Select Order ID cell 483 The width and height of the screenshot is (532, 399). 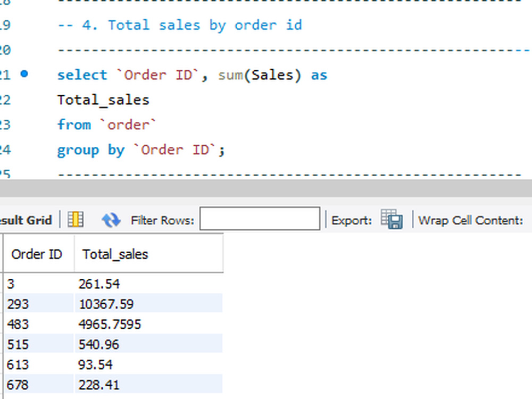(39, 324)
